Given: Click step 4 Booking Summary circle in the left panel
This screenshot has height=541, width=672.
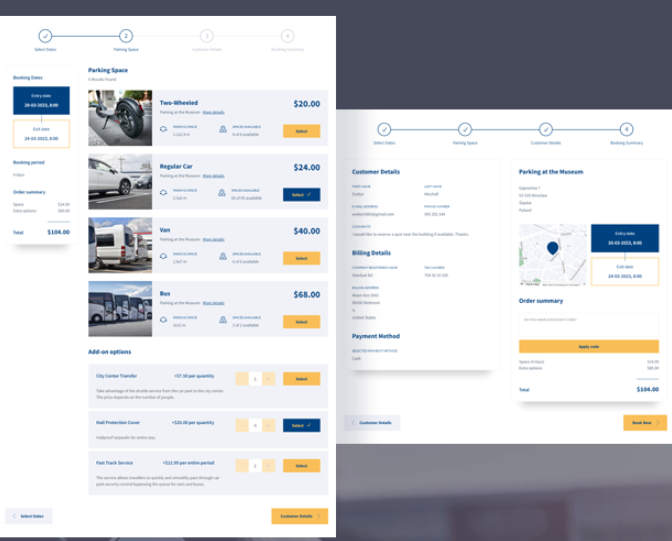Looking at the screenshot, I should click(287, 36).
